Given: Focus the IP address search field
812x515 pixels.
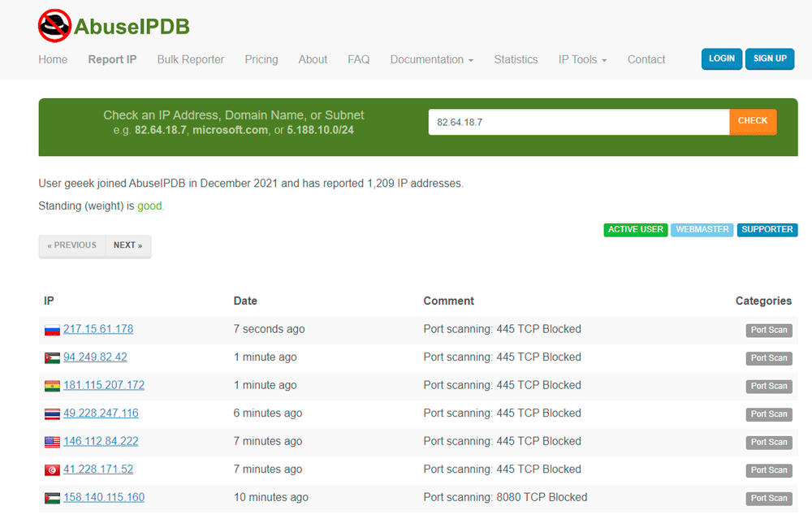Looking at the screenshot, I should [x=579, y=123].
